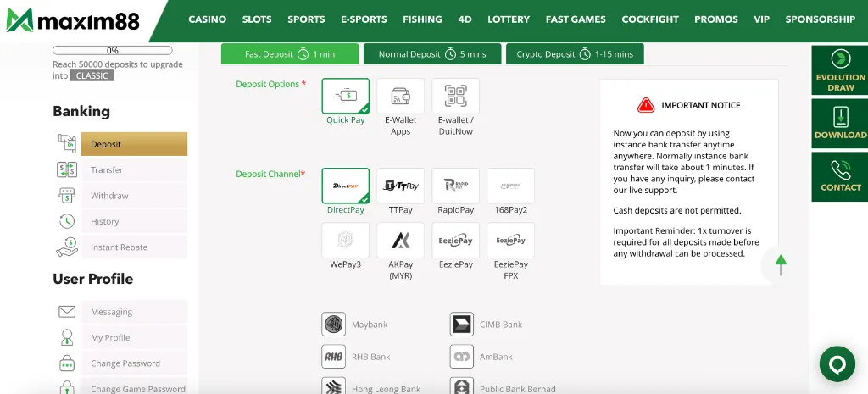This screenshot has width=868, height=394.
Task: Open the live chat bubble
Action: coord(837,363)
